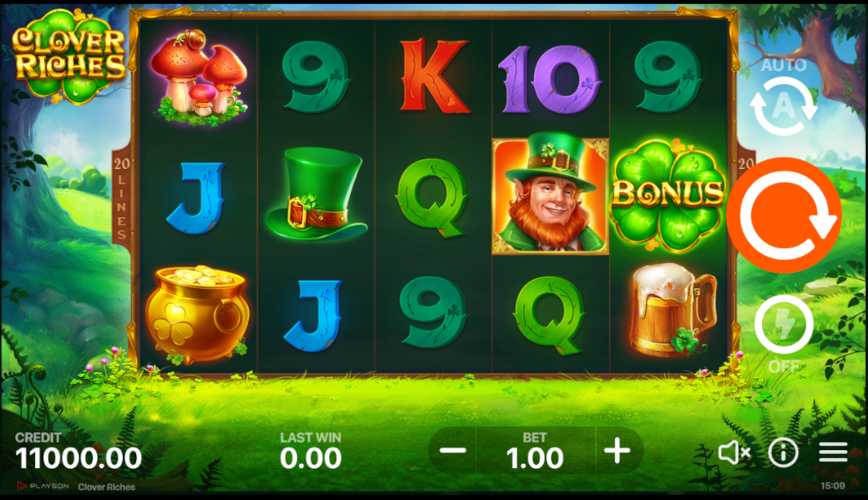
Task: Select the leprechaun wild symbol
Action: tap(550, 194)
